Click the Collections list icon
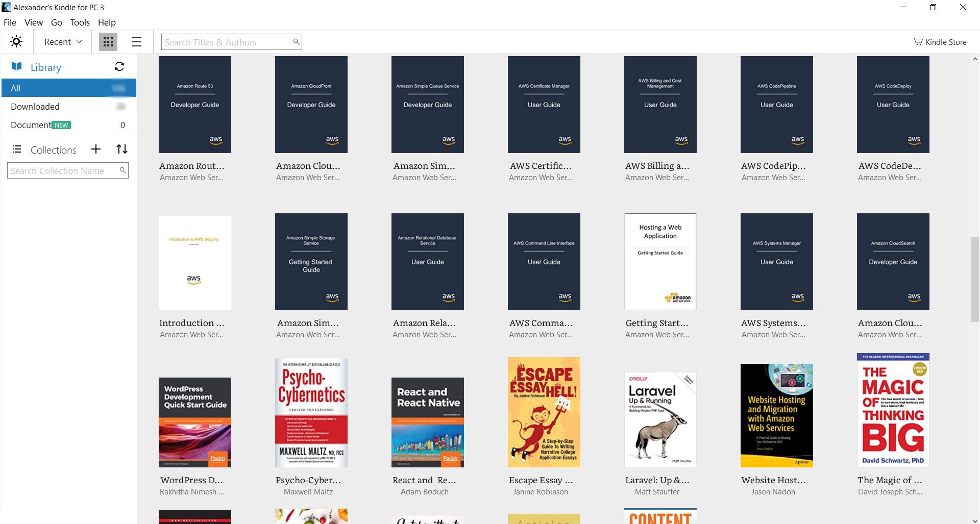Viewport: 980px width, 524px height. (17, 149)
